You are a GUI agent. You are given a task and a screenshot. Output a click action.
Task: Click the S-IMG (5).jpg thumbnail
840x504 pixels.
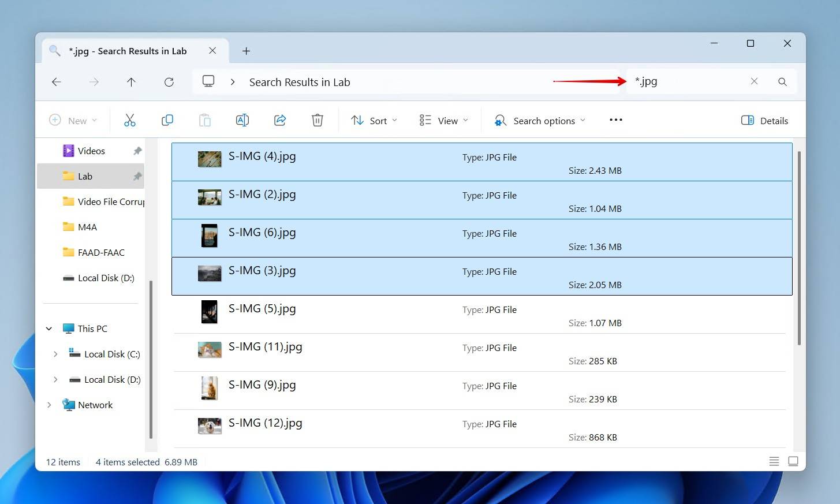click(x=209, y=312)
